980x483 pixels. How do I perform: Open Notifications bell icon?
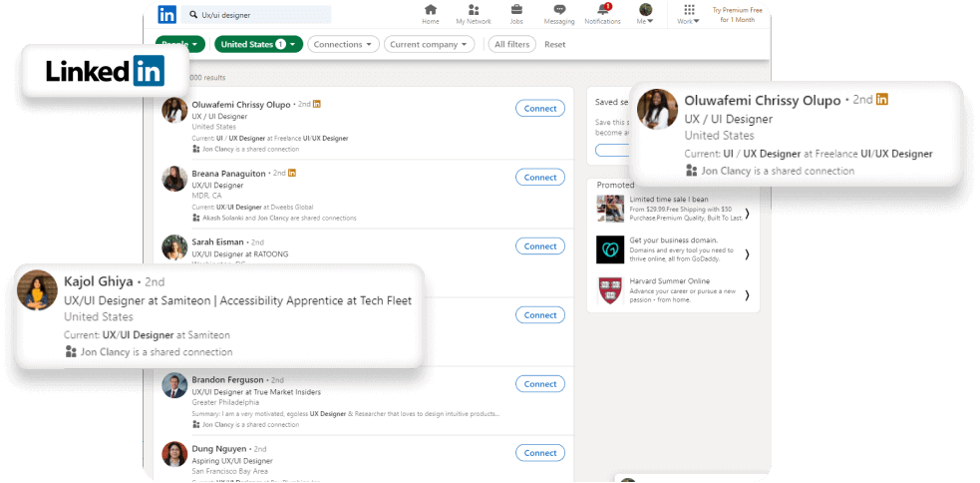point(602,14)
